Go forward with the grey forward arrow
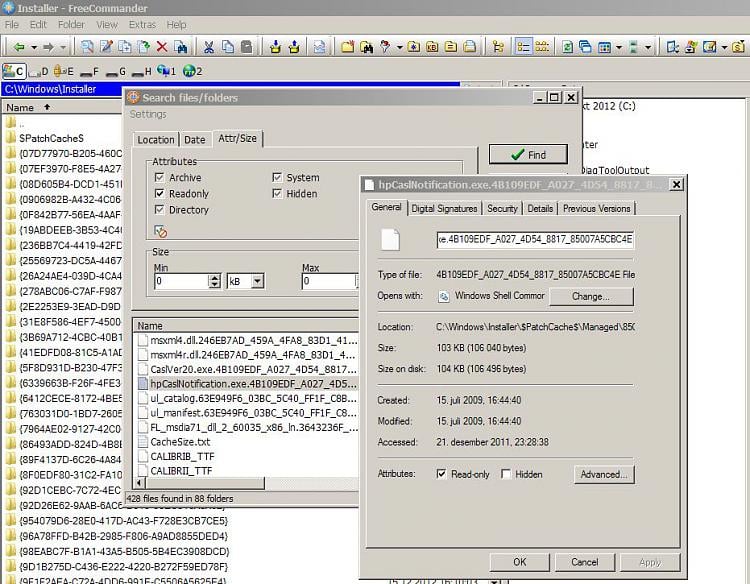 point(48,47)
